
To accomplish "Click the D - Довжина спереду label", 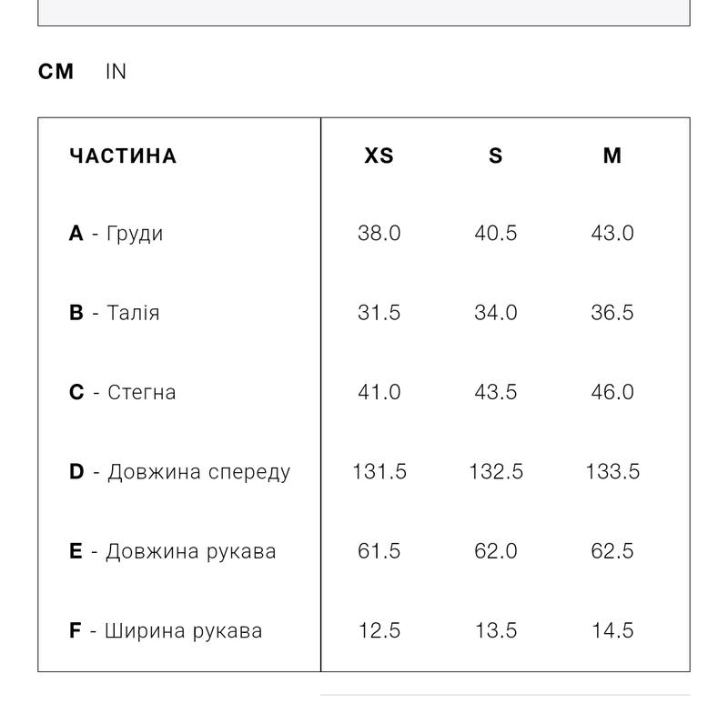I will [x=180, y=472].
